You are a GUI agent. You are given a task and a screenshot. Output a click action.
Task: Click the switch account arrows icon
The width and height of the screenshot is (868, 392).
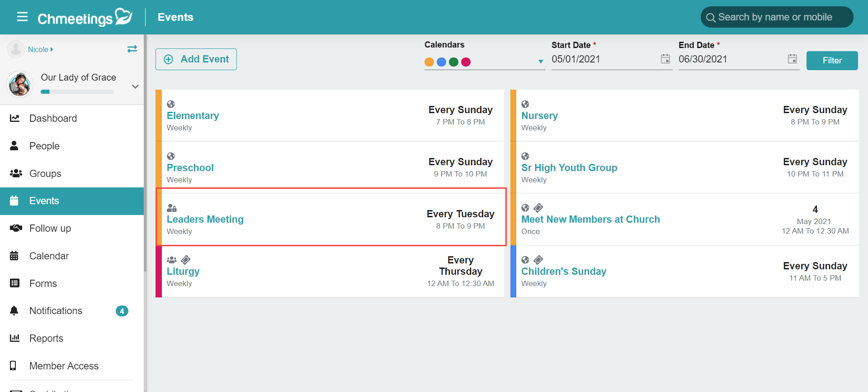132,49
